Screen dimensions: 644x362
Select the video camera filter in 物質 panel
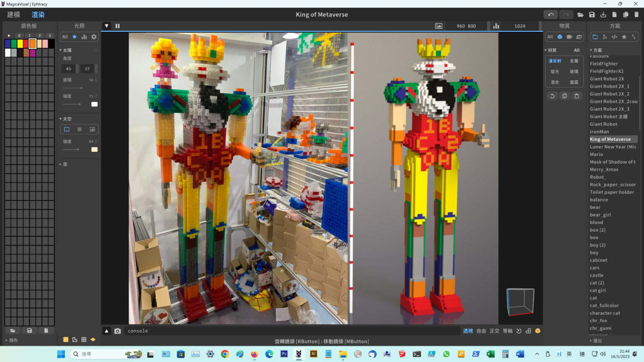pyautogui.click(x=569, y=37)
